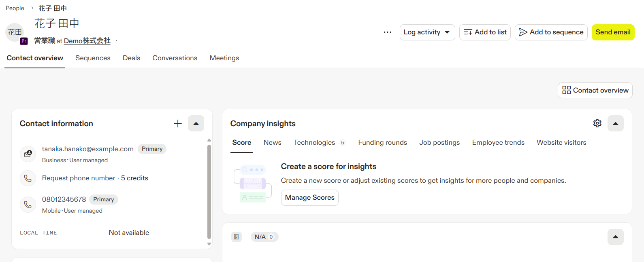Viewport: 644px width, 262px height.
Task: Click the email envelope icon beside tanaka.hanako@example.com
Action: [x=28, y=154]
